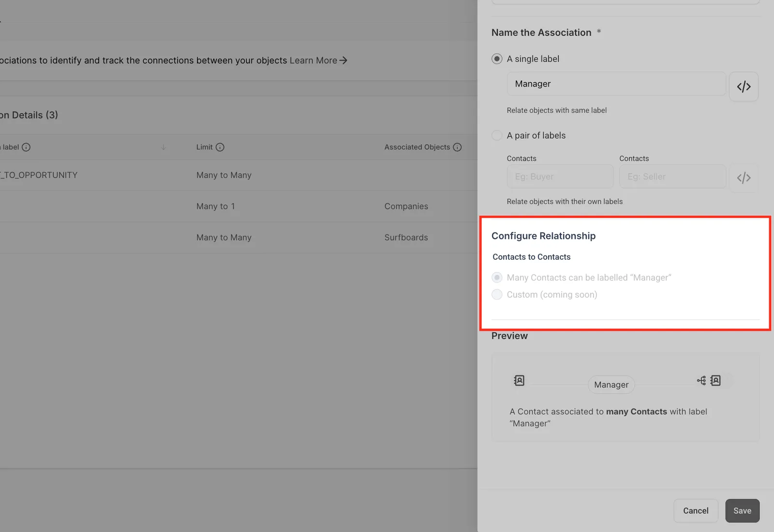Viewport: 774px width, 532px height.
Task: Open code variable picker beside Seller field
Action: [744, 178]
